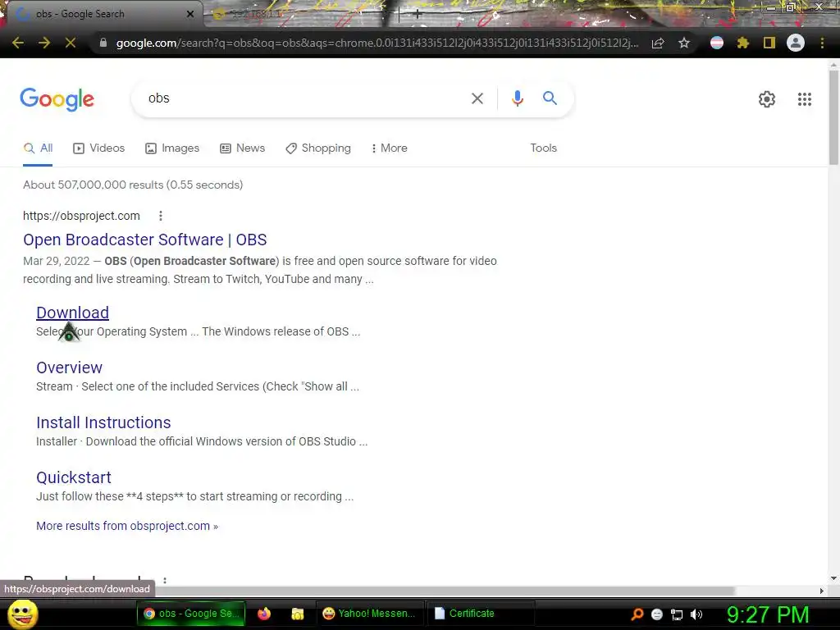This screenshot has width=840, height=630.
Task: View site info via the lock icon
Action: coord(103,43)
